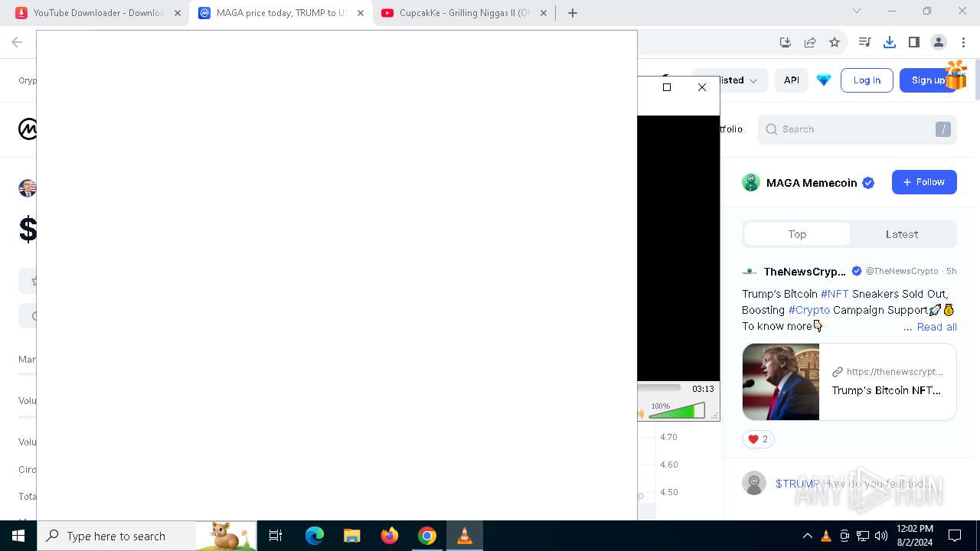Switch to Chrome on taskbar
The width and height of the screenshot is (980, 551).
426,536
